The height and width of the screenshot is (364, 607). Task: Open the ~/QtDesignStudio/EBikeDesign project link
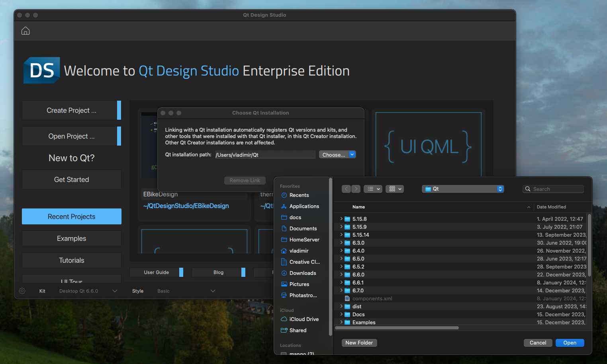(186, 206)
